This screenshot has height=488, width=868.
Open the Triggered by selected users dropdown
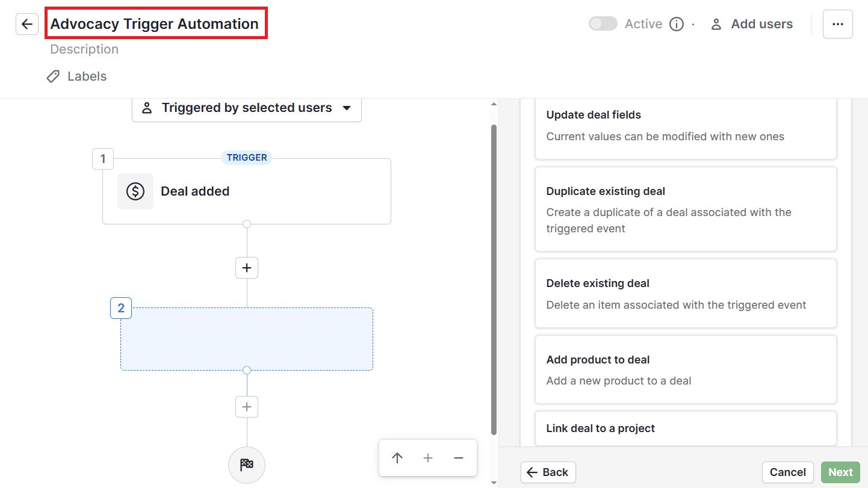(x=246, y=108)
